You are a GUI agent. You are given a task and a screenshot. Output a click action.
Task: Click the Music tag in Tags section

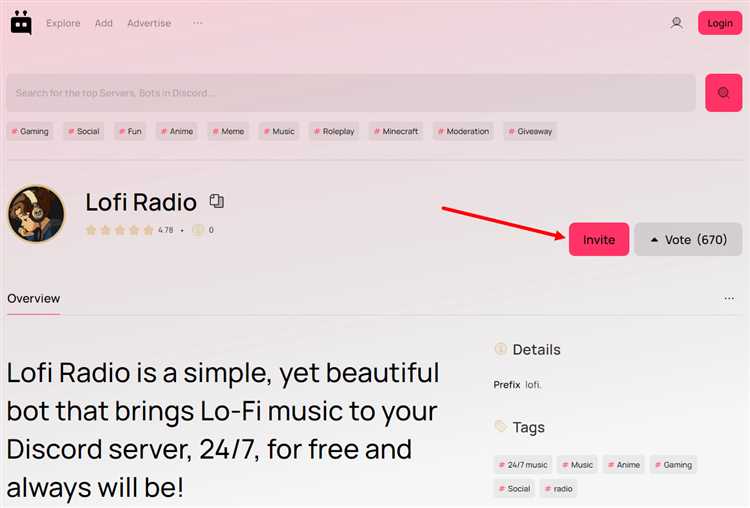[577, 464]
